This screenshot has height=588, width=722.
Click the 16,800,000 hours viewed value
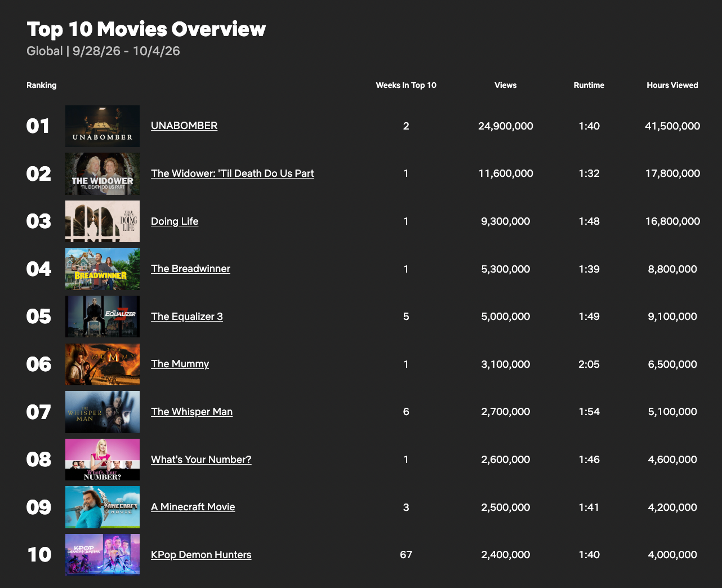tap(672, 221)
